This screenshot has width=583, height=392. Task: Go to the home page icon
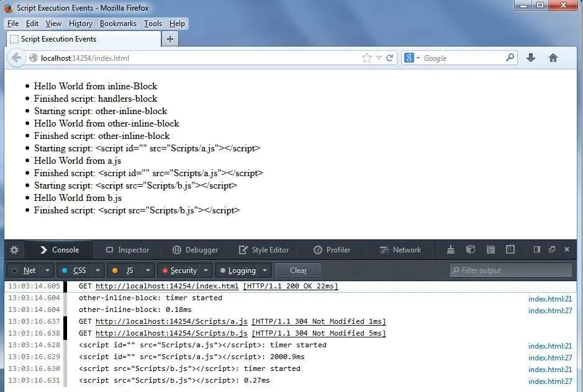click(x=553, y=58)
